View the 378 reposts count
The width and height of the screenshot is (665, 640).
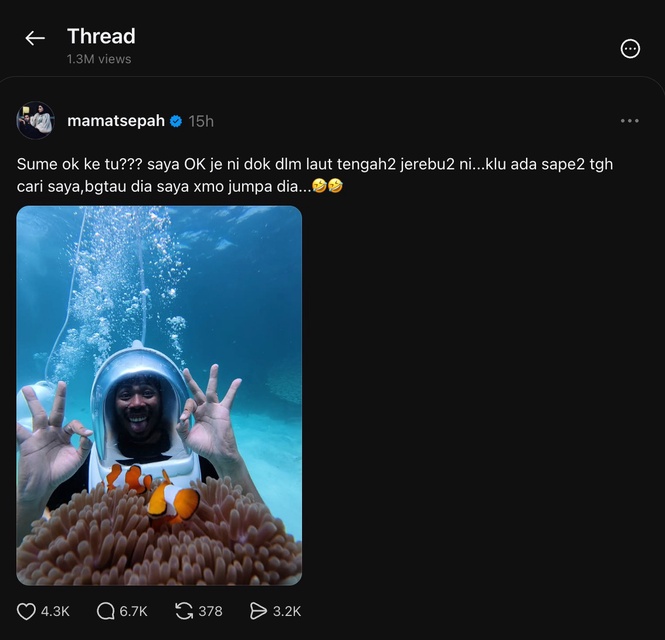coord(210,611)
